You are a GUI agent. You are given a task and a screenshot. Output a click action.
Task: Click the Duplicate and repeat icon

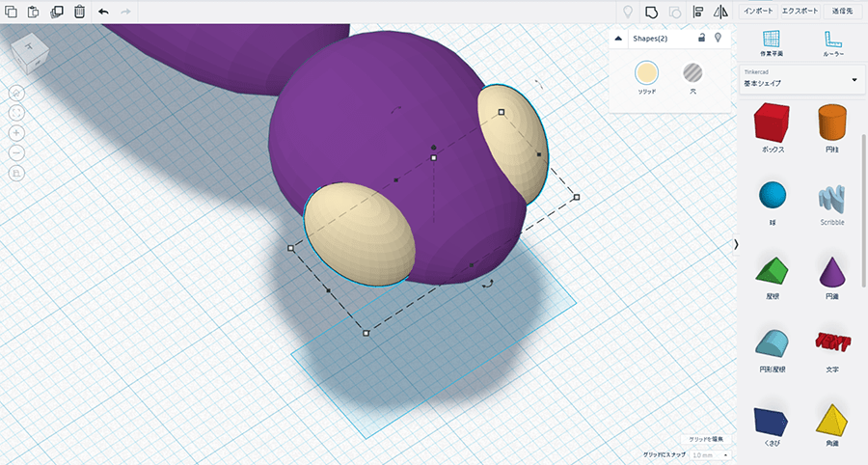(x=57, y=12)
